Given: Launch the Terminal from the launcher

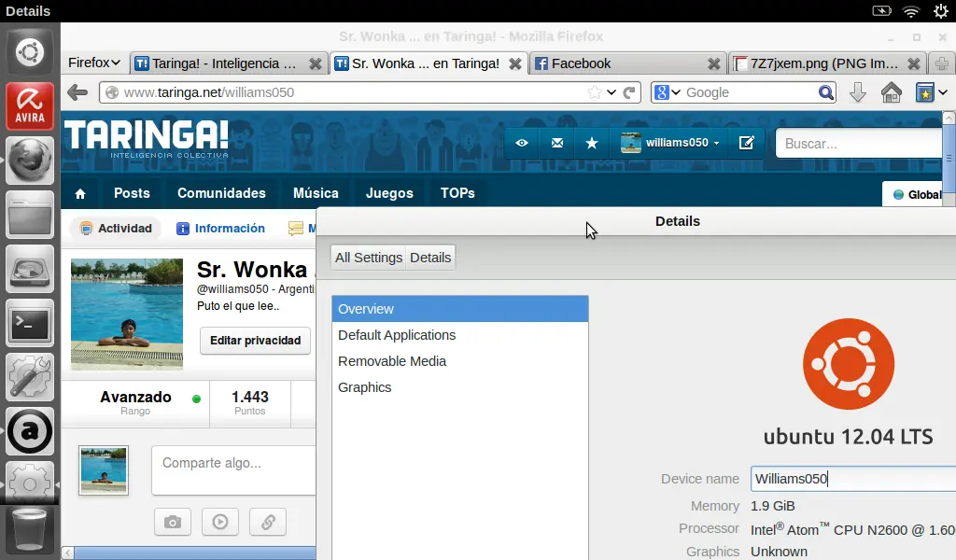Looking at the screenshot, I should click(x=29, y=322).
